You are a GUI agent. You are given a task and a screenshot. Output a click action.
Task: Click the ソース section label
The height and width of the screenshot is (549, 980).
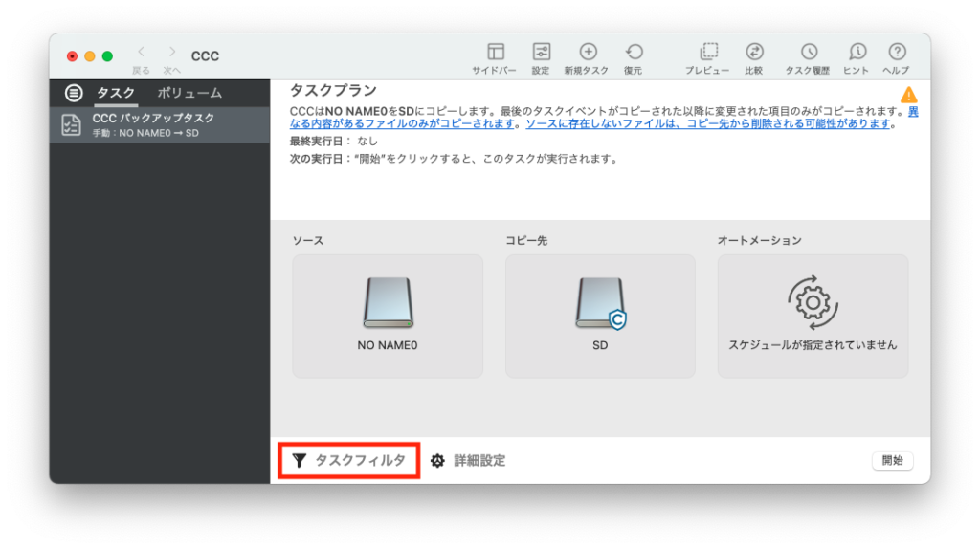pos(308,240)
